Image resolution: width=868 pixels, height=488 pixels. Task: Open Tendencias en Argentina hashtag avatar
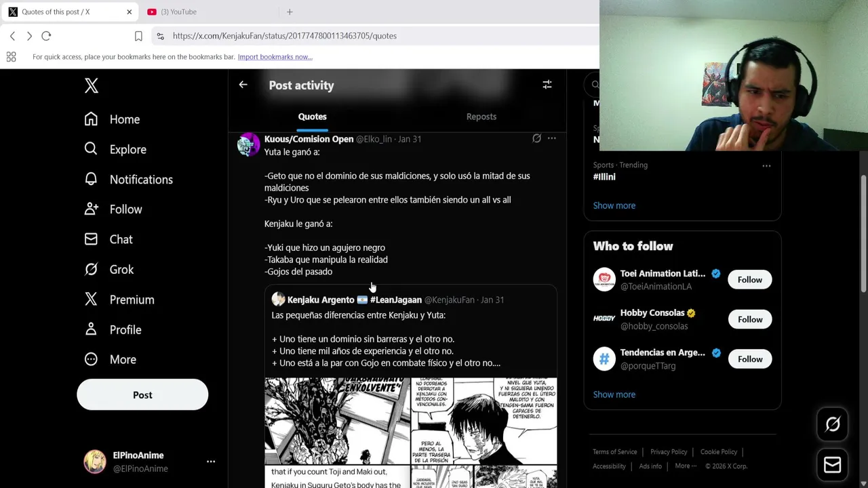(604, 359)
